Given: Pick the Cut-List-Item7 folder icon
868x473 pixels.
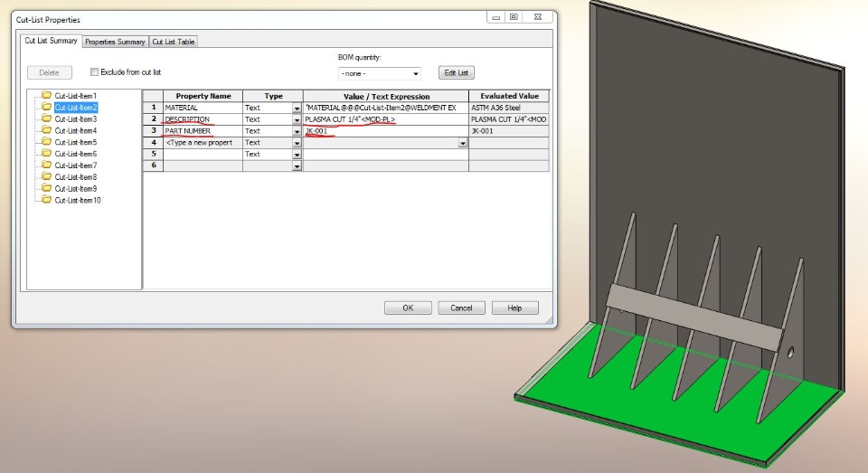Looking at the screenshot, I should pyautogui.click(x=46, y=165).
